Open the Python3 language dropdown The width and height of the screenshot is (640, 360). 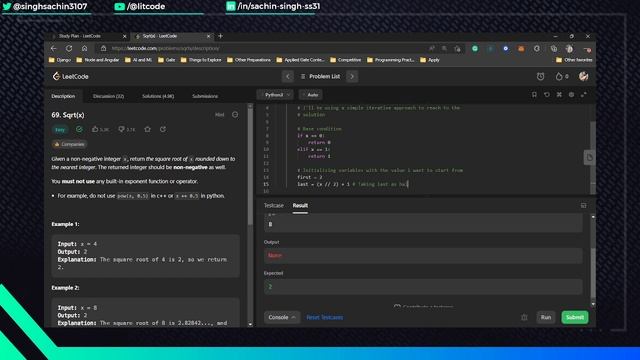pos(275,95)
